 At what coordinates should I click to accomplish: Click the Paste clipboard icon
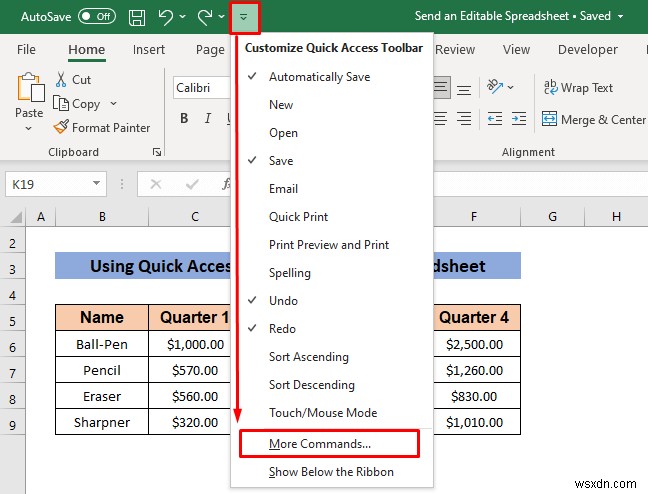30,86
